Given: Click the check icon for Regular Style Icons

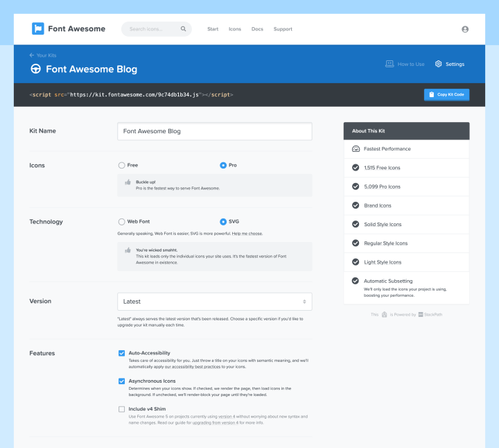Looking at the screenshot, I should pos(356,243).
